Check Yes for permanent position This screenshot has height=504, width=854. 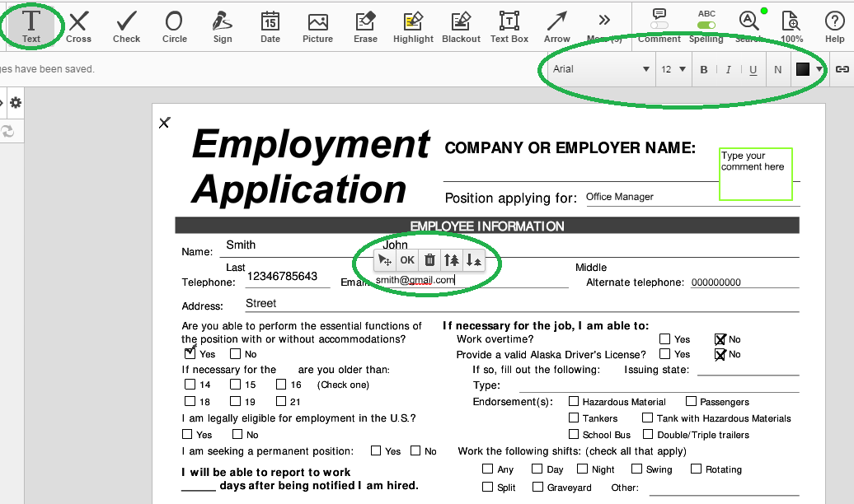point(376,450)
